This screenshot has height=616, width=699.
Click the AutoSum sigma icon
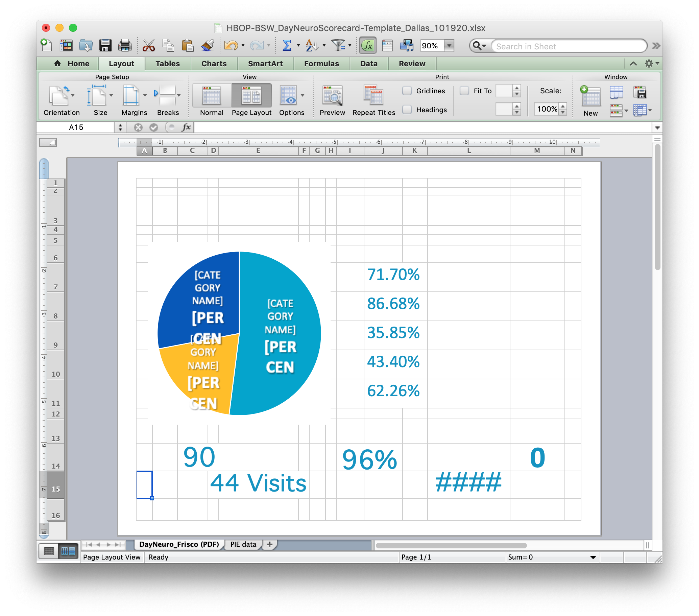tap(287, 46)
